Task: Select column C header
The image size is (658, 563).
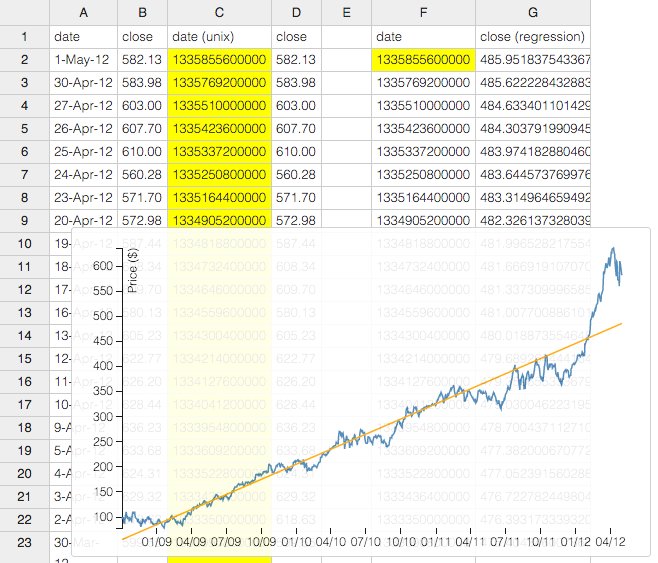Action: [x=219, y=13]
